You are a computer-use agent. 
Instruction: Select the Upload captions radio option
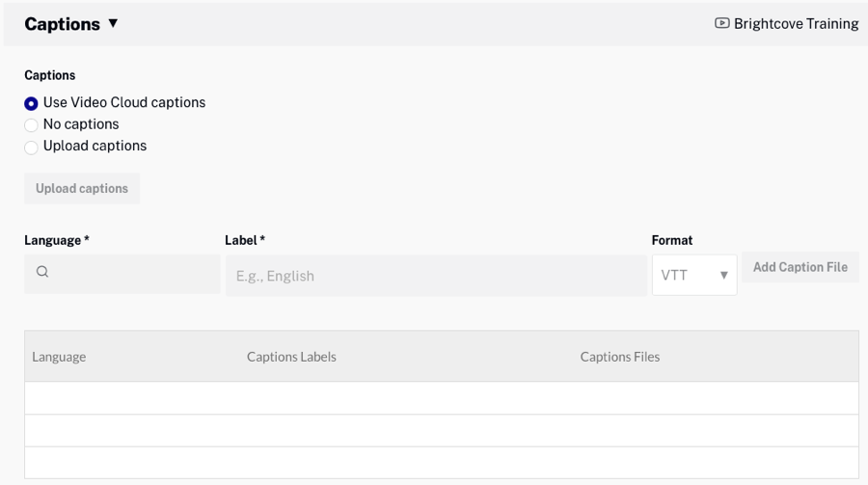(x=32, y=148)
